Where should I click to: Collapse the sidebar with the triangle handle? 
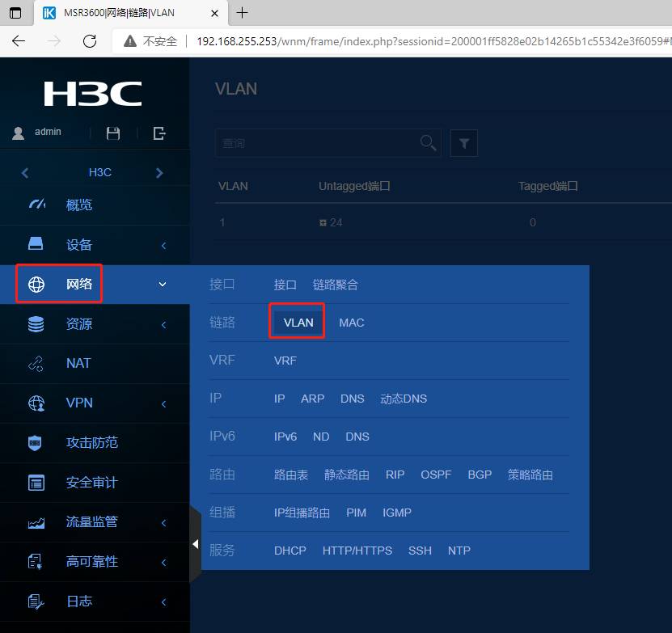196,544
